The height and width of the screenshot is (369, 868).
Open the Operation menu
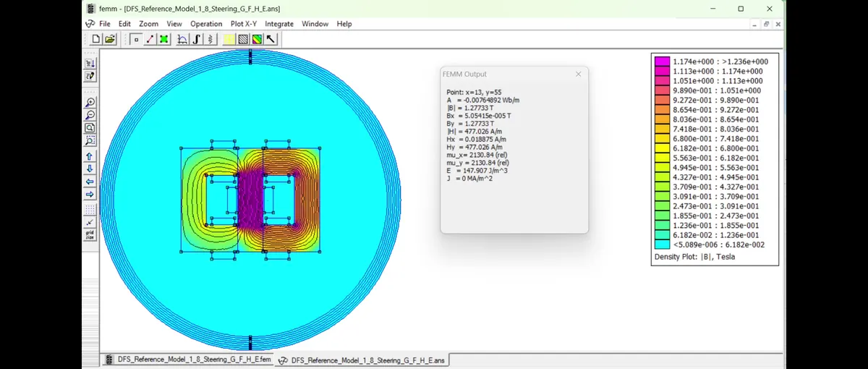[x=206, y=24]
